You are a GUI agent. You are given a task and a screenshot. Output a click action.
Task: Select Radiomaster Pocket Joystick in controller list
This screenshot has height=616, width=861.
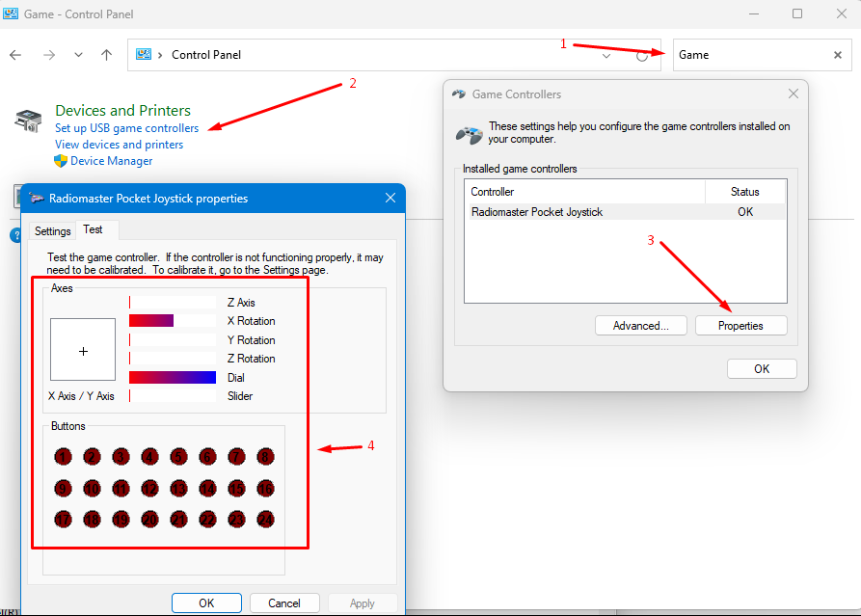(537, 212)
